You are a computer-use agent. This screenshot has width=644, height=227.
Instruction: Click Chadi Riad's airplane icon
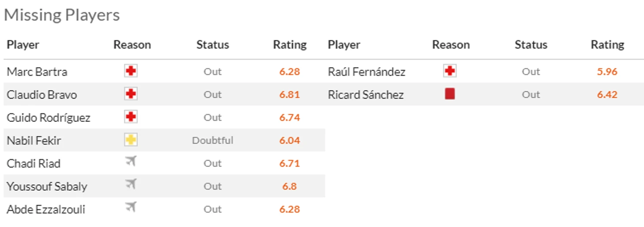[131, 162]
